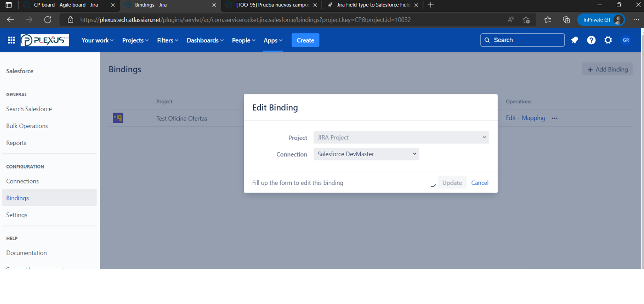Click the three-dots more operations icon

click(555, 118)
